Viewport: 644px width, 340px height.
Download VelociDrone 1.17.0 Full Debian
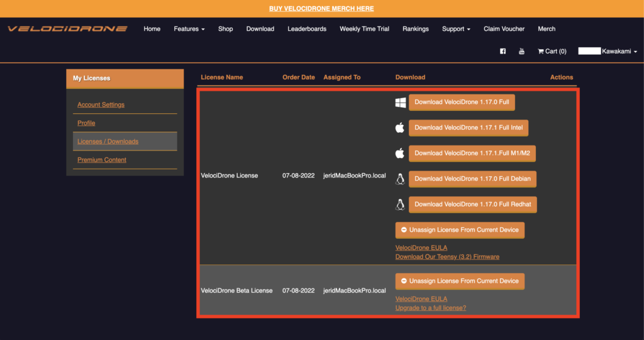click(x=473, y=179)
